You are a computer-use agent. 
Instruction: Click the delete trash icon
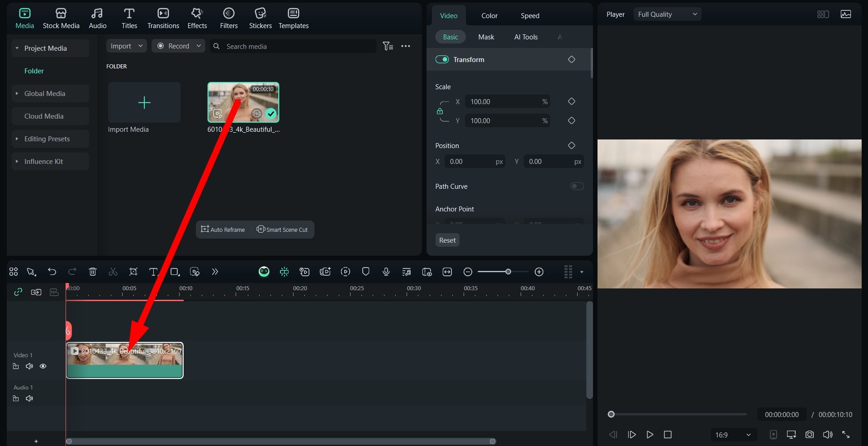pyautogui.click(x=93, y=272)
